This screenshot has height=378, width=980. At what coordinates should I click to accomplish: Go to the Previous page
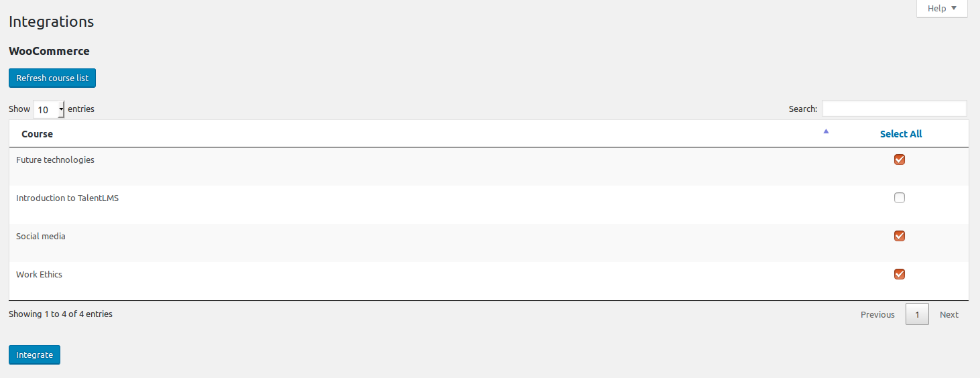click(x=877, y=314)
